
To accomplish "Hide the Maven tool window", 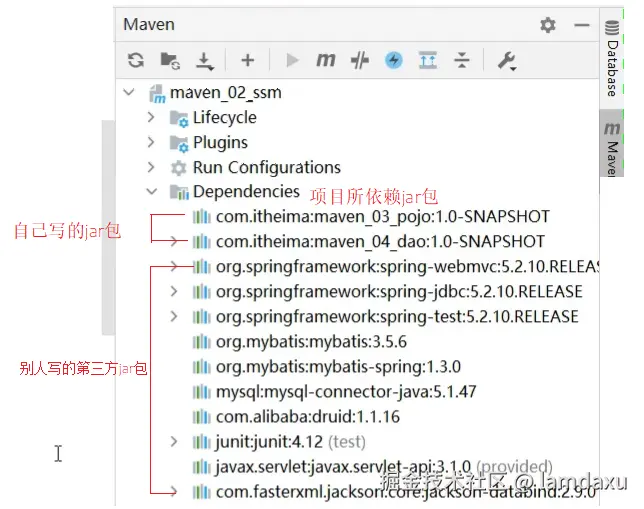I will [582, 25].
